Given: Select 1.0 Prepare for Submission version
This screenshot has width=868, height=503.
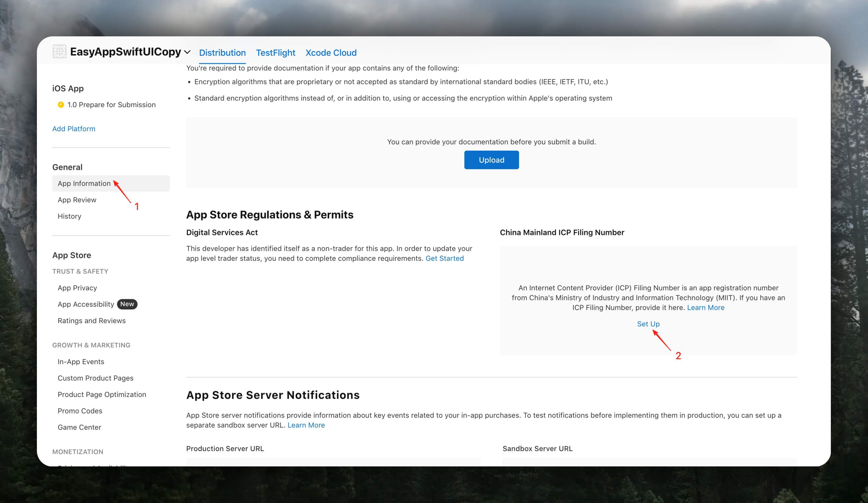Looking at the screenshot, I should (x=111, y=105).
